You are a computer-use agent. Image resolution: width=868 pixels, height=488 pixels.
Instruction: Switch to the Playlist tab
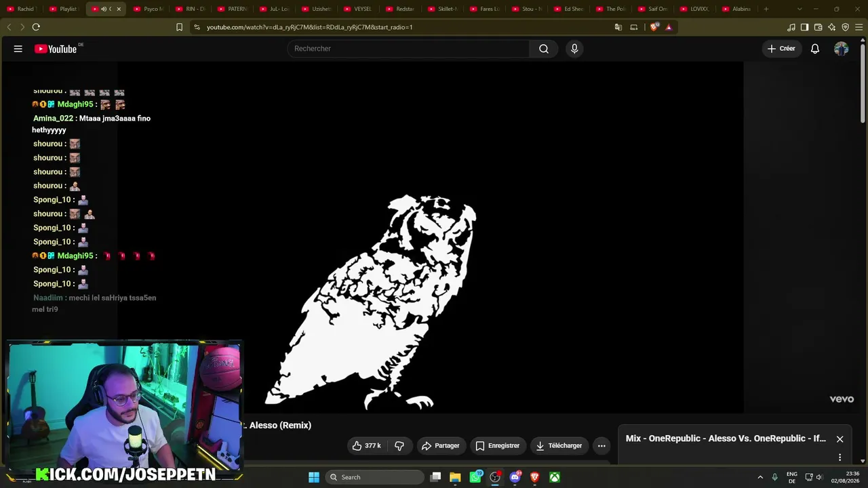click(x=64, y=9)
